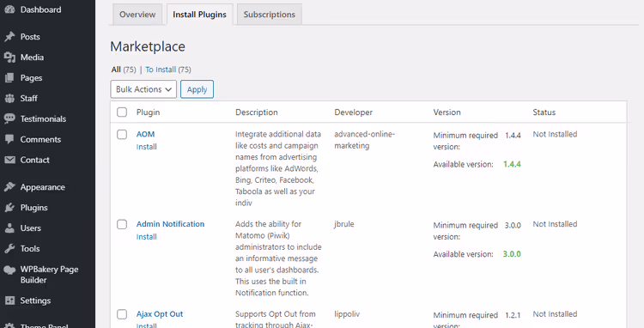
Task: Click the Plugin column header
Action: coord(149,112)
